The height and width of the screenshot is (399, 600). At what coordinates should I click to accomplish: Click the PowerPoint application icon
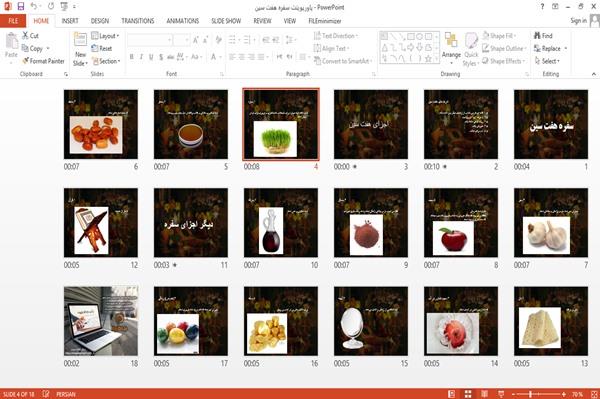(7, 6)
